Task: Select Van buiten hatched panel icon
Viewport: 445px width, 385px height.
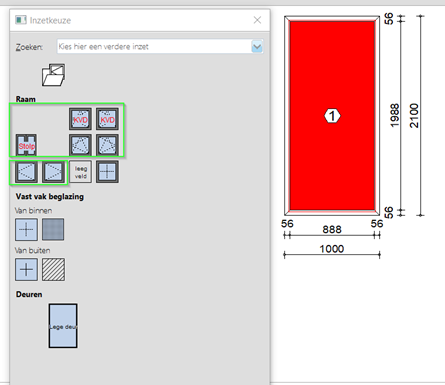Action: (x=53, y=269)
